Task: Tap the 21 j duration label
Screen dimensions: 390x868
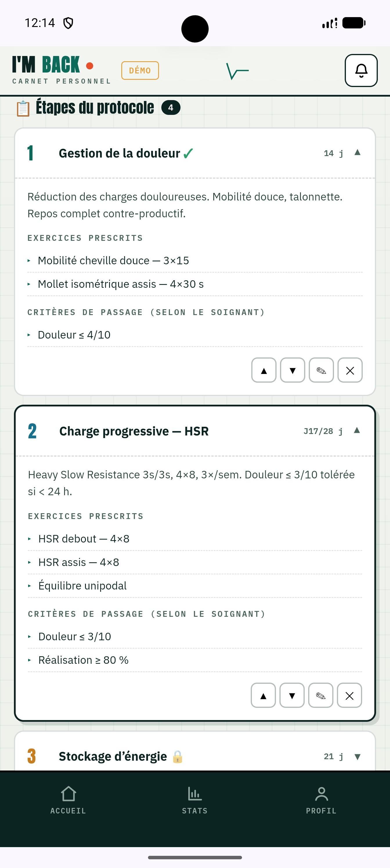Action: [x=333, y=757]
